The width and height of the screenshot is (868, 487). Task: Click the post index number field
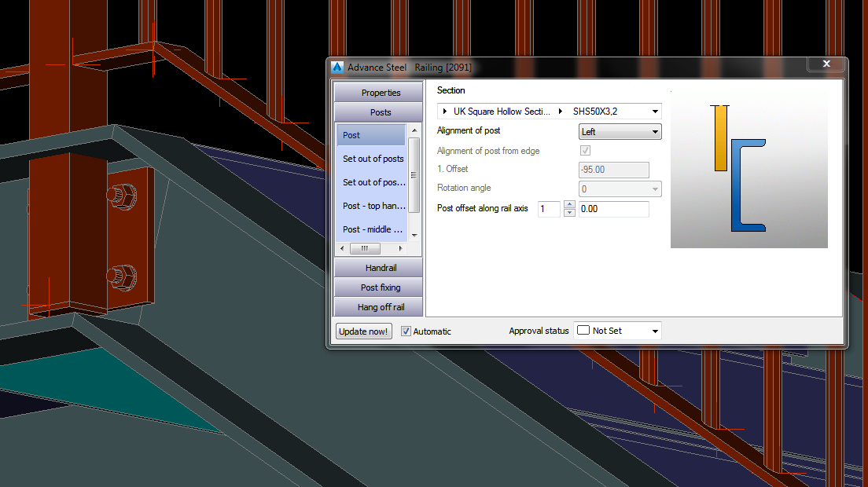coord(549,209)
